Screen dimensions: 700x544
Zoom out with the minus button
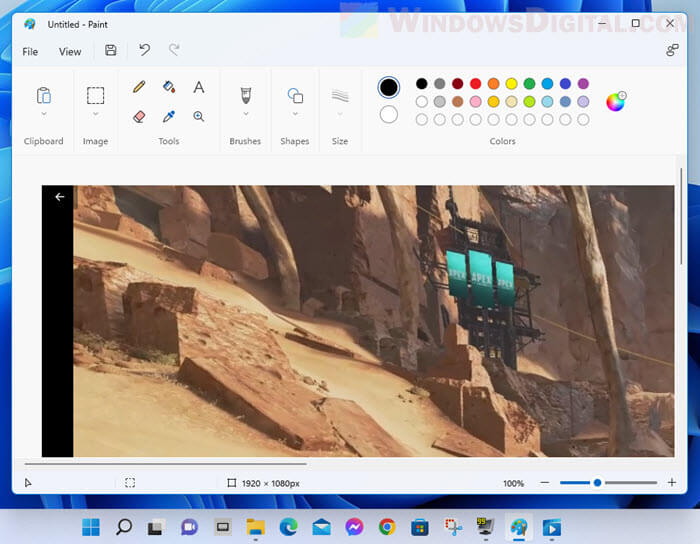pos(545,482)
